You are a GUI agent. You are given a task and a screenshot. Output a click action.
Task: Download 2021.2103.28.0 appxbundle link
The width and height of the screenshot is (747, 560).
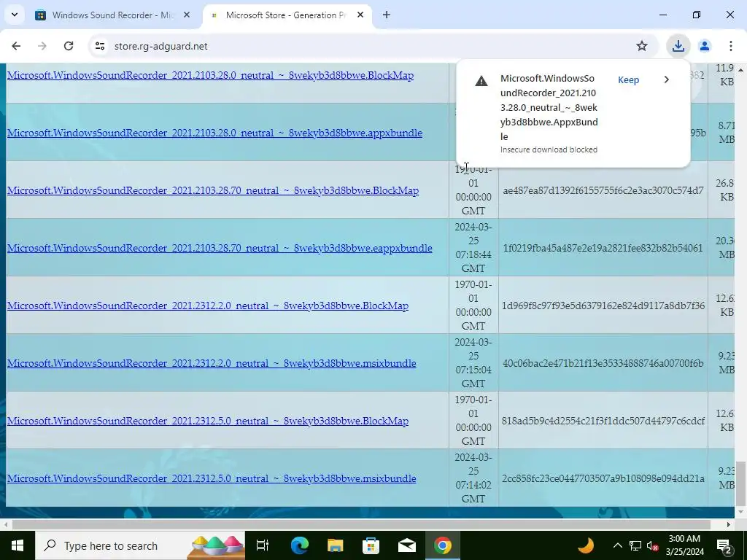(x=214, y=133)
